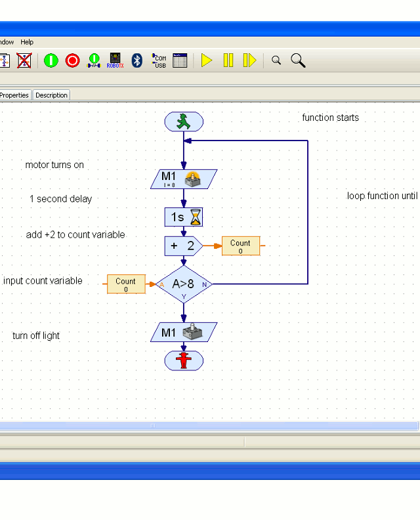Click the table grid toolbar icon
This screenshot has height=520, width=420.
[x=180, y=60]
